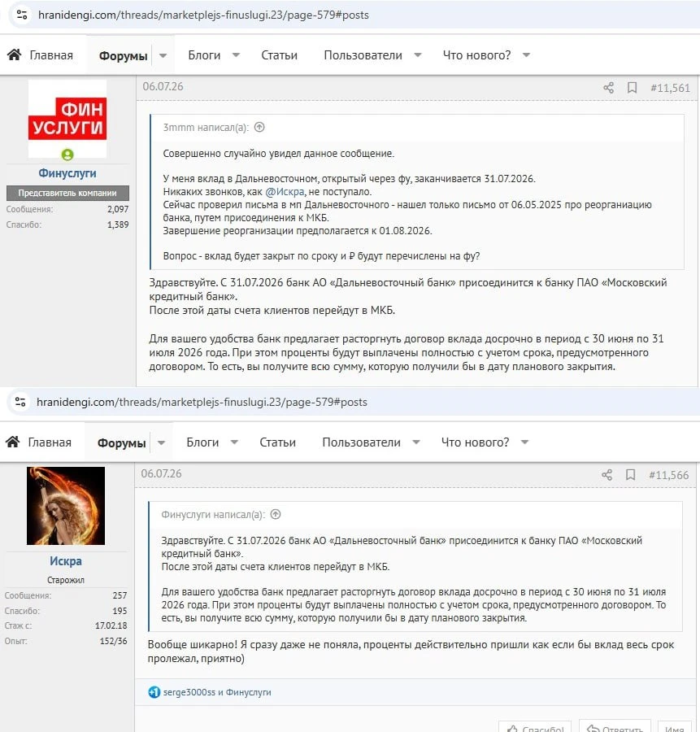Open Главная in bottom navigation

50,442
